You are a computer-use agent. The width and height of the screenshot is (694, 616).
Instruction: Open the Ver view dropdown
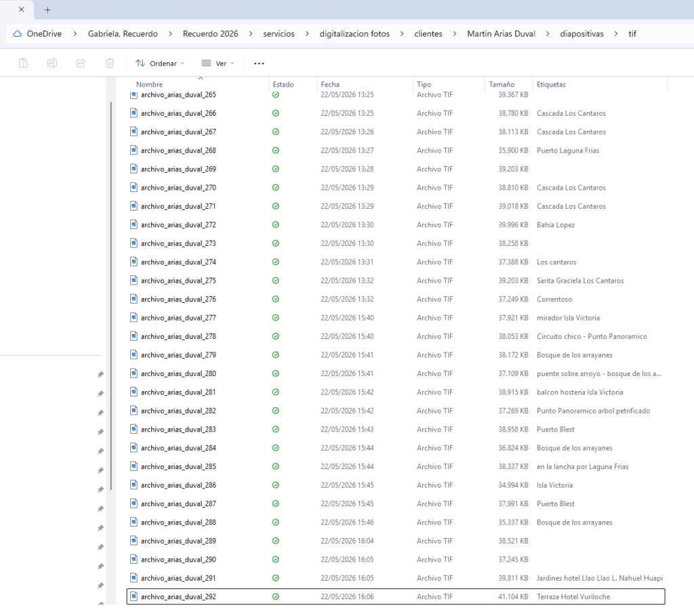pos(218,63)
